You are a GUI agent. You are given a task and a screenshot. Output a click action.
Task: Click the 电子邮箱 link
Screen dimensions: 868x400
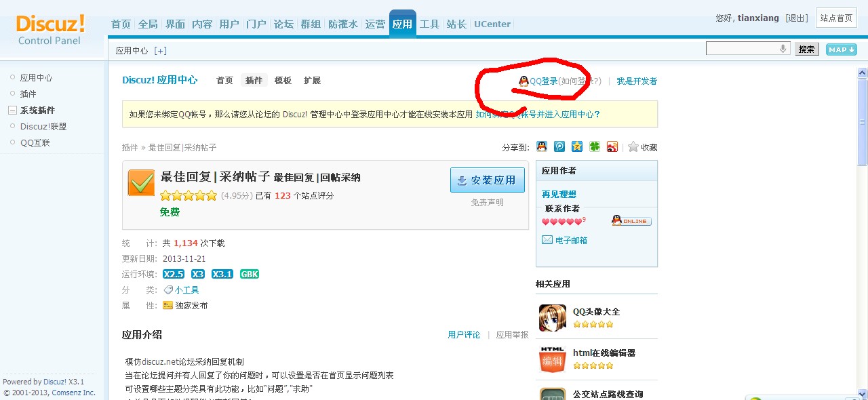[x=571, y=240]
